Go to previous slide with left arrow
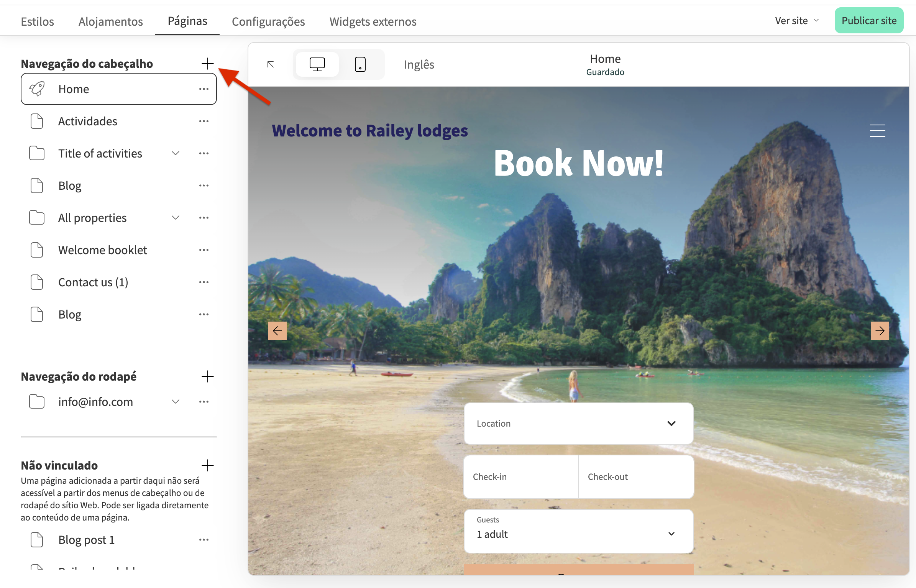 tap(277, 331)
